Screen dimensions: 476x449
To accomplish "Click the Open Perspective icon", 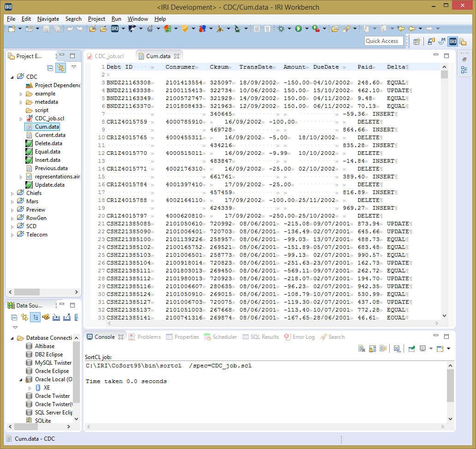I will coord(417,41).
